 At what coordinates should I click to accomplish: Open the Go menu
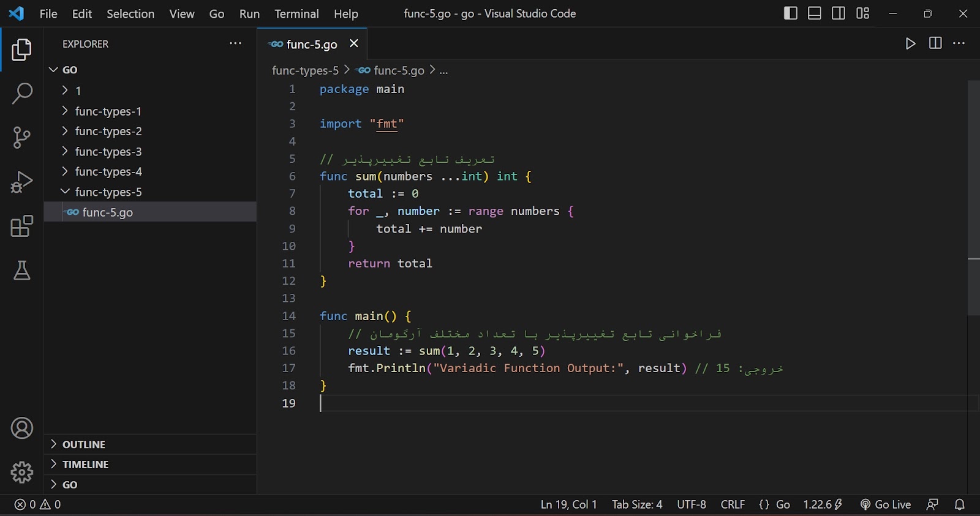tap(217, 13)
